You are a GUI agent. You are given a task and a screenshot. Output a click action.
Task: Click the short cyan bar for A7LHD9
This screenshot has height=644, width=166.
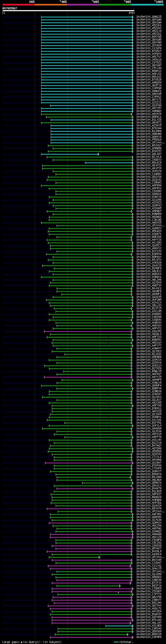coord(120,626)
